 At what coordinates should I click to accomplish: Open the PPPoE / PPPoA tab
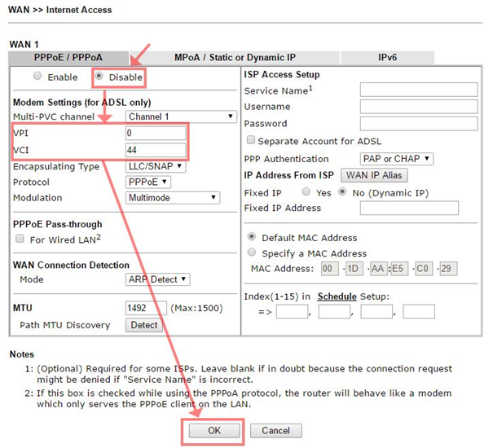click(67, 58)
